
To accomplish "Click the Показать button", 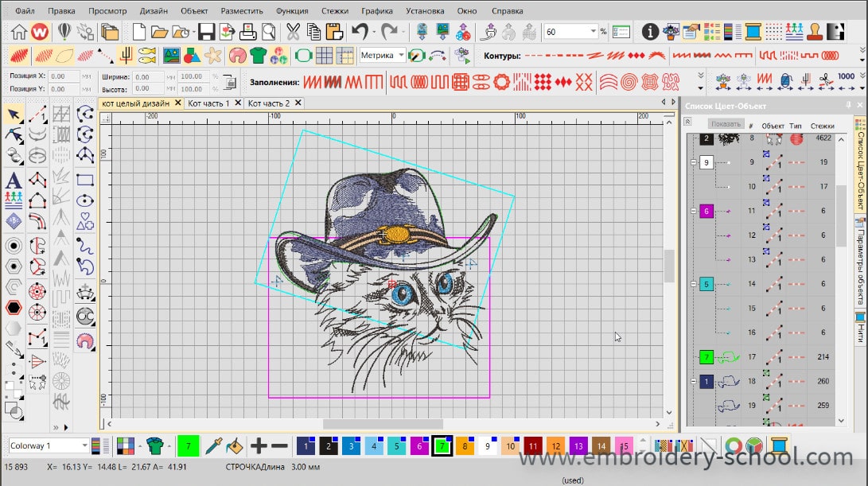I will point(726,124).
